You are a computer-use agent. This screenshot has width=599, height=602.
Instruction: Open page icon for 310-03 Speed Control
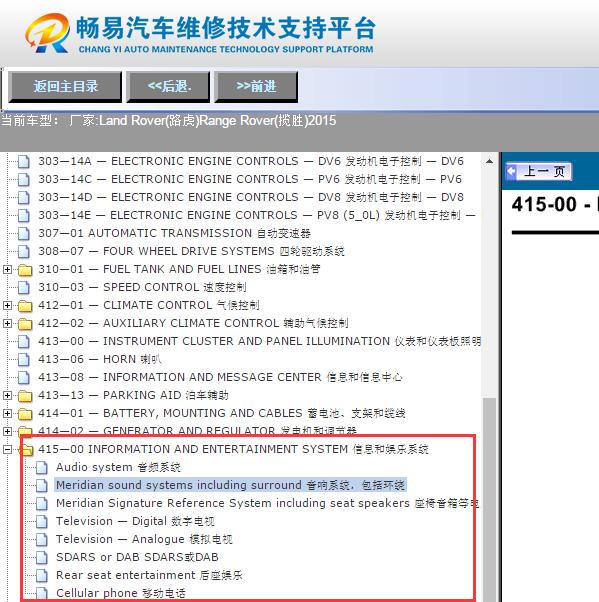coord(24,288)
